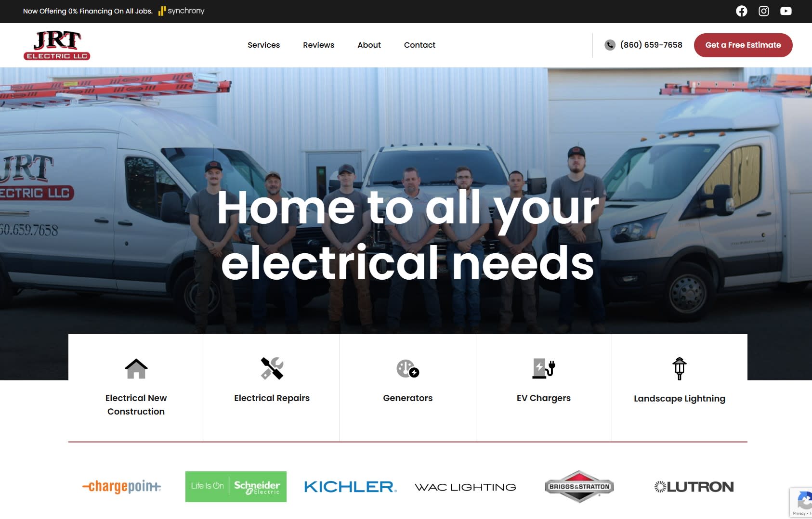
Task: Open the Instagram profile icon
Action: (x=764, y=11)
